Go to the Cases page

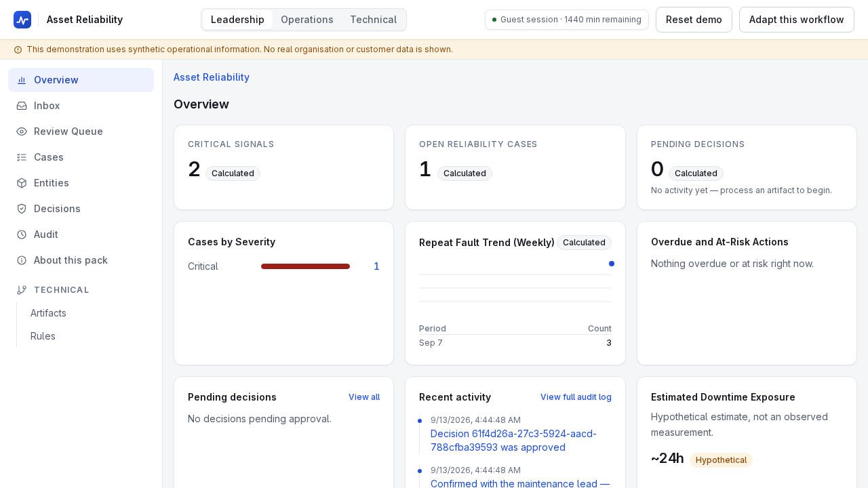click(81, 157)
